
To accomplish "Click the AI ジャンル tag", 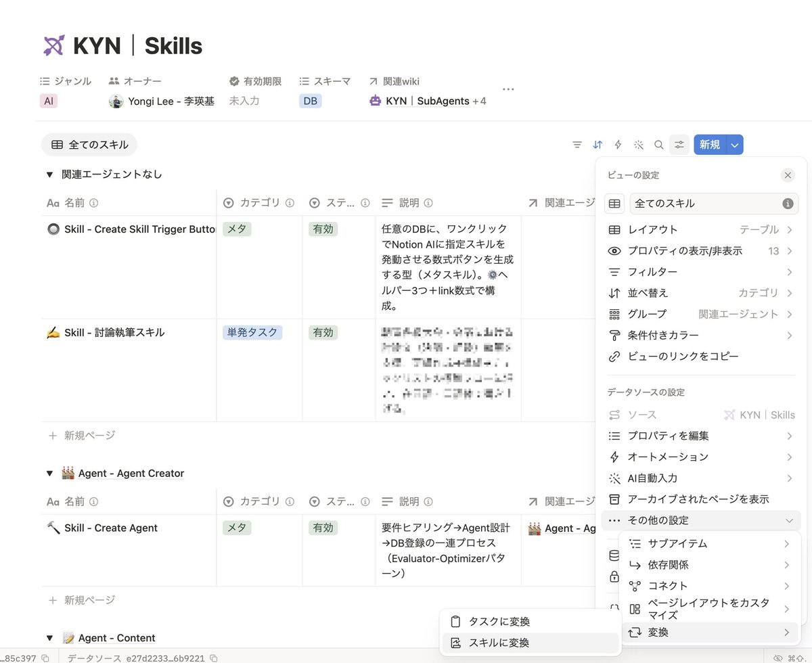I will coord(48,101).
